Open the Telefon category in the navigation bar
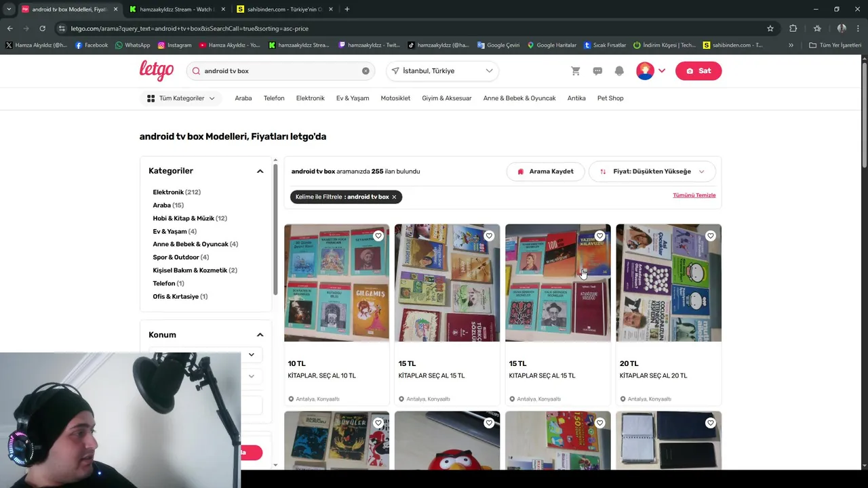The height and width of the screenshot is (488, 868). [274, 98]
